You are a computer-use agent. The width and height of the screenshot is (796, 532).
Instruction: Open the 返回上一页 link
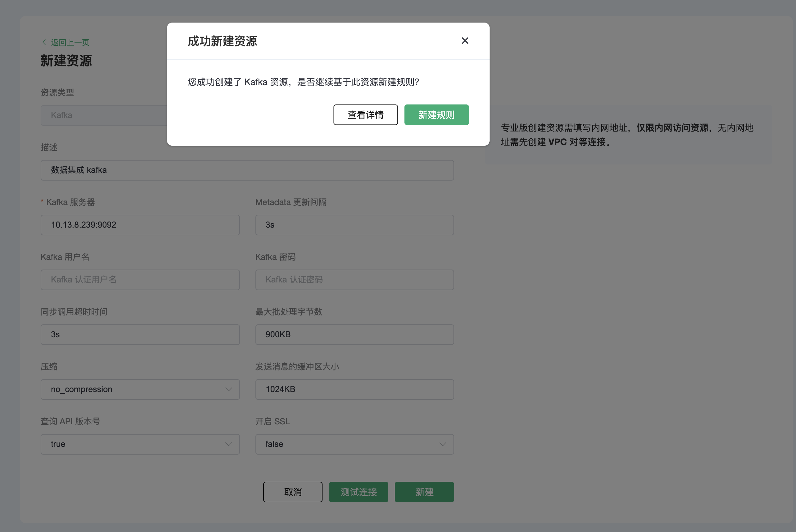click(70, 42)
